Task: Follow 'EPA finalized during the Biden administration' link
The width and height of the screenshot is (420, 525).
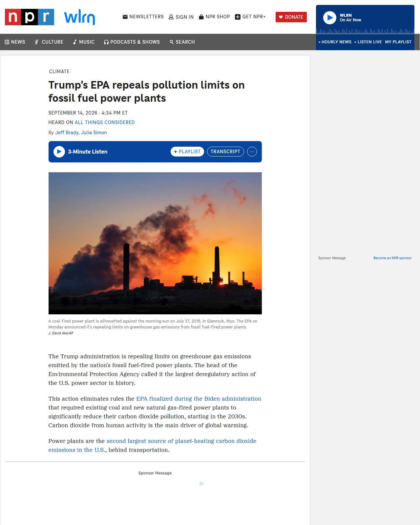Action: [199, 399]
